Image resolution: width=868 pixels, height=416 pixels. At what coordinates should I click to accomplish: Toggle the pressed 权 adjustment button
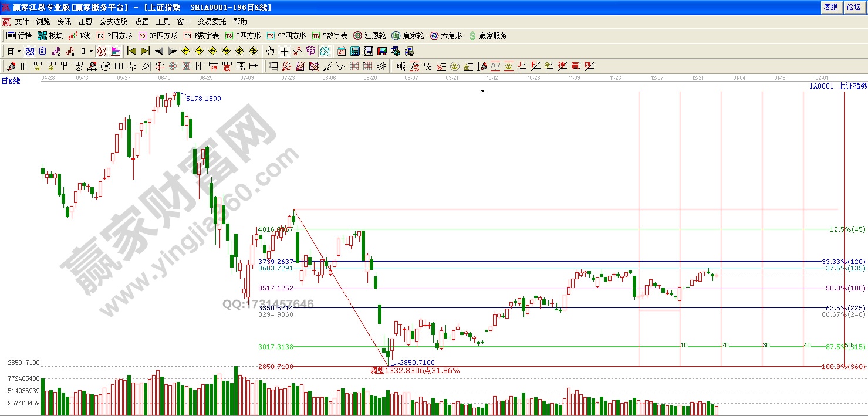pyautogui.click(x=102, y=51)
